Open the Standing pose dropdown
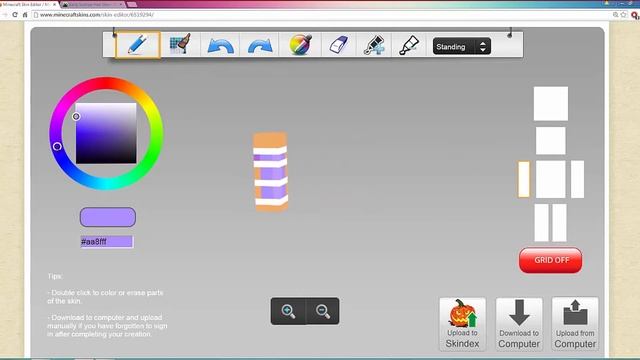 pyautogui.click(x=462, y=47)
